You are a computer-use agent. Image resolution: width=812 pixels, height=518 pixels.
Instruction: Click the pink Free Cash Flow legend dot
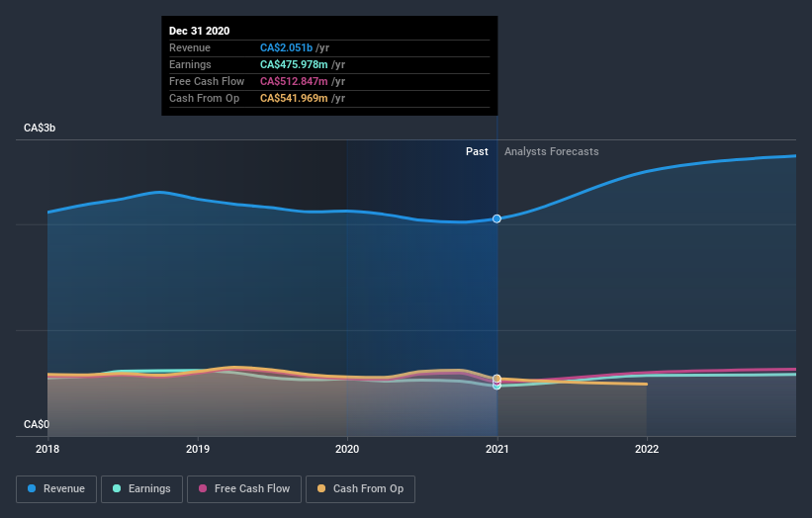(x=203, y=488)
